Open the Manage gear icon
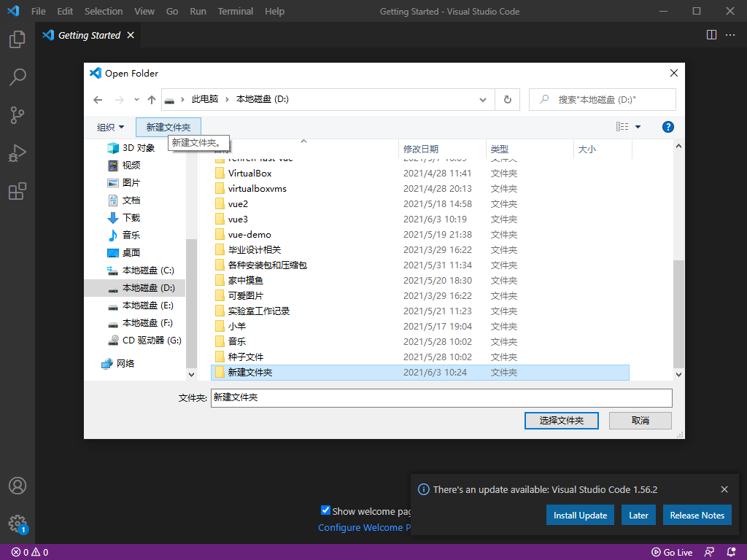Image resolution: width=747 pixels, height=560 pixels. [18, 523]
